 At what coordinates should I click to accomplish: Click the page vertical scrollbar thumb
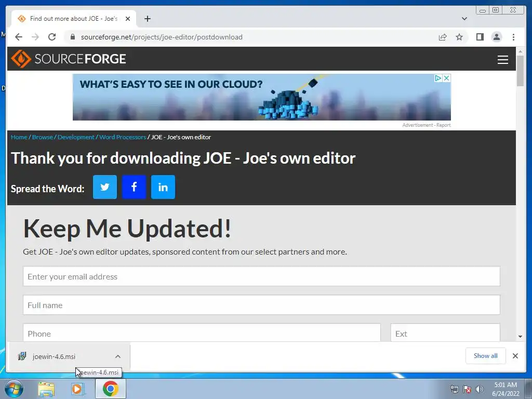pyautogui.click(x=520, y=71)
